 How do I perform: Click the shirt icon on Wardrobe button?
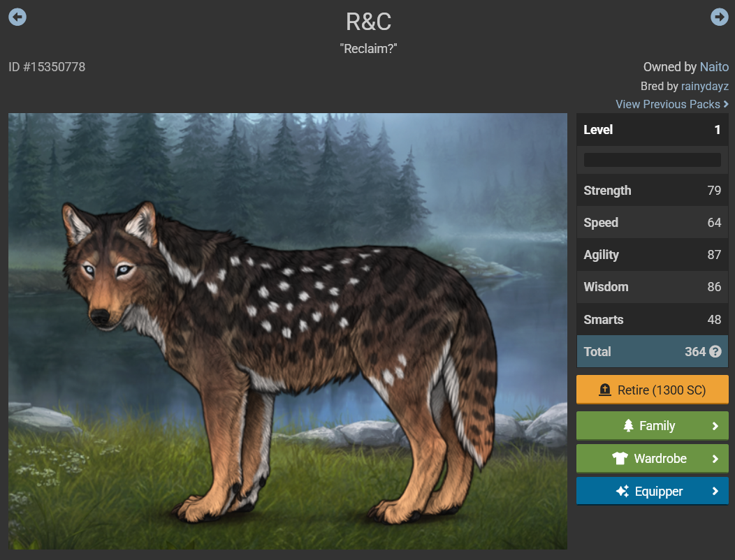point(620,458)
